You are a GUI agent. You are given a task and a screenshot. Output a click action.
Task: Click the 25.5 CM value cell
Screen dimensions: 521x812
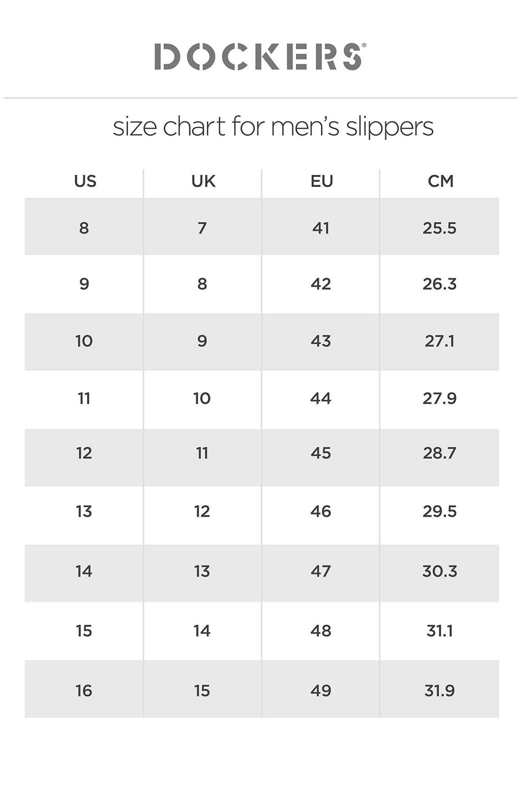(x=440, y=228)
